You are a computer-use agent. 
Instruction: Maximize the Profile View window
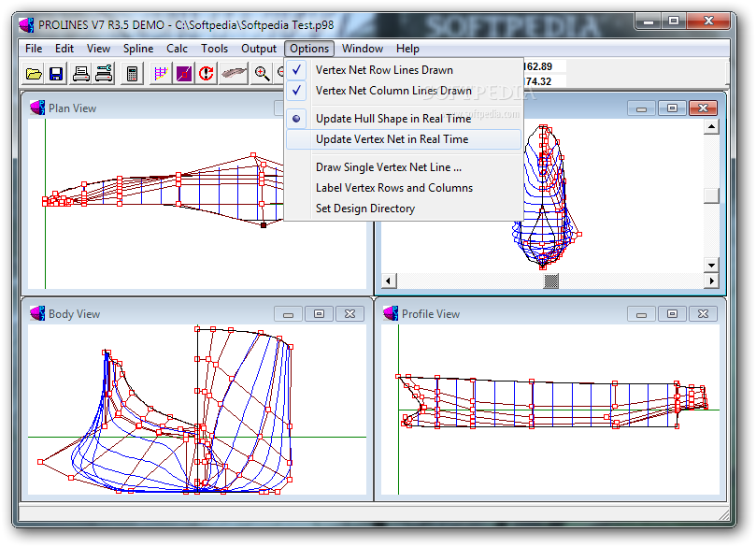click(x=672, y=314)
